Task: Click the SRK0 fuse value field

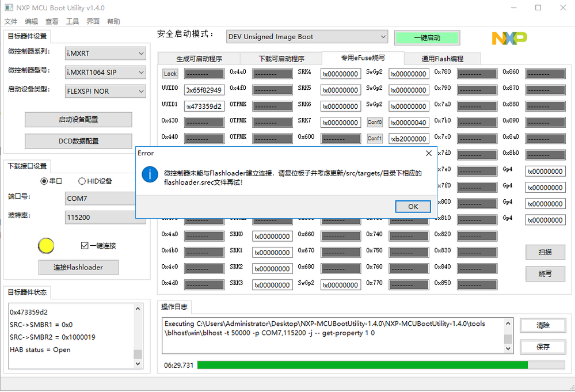Action: coord(272,237)
